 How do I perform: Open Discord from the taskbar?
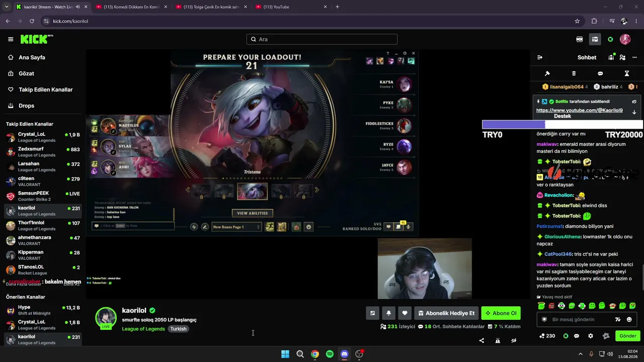point(344,354)
